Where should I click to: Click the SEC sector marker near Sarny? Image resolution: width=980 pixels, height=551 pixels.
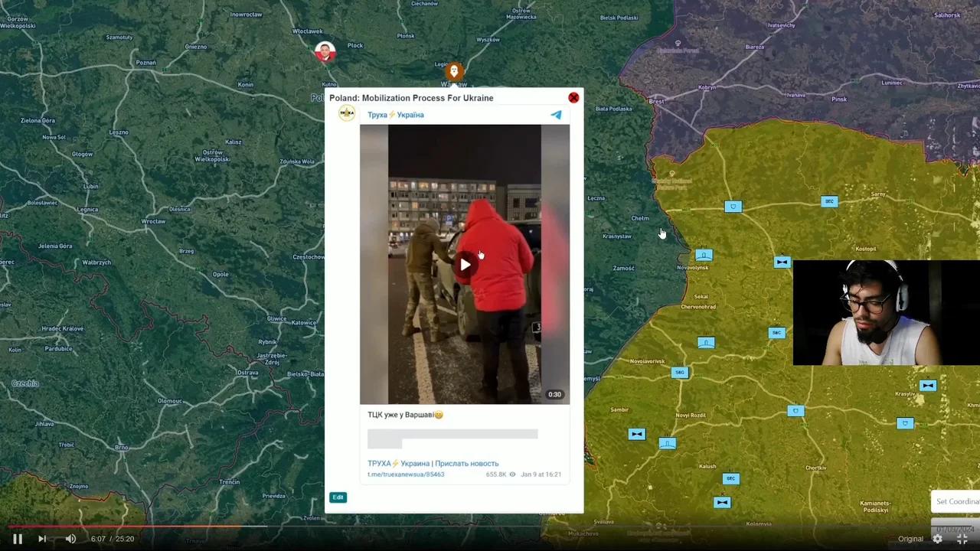(829, 201)
